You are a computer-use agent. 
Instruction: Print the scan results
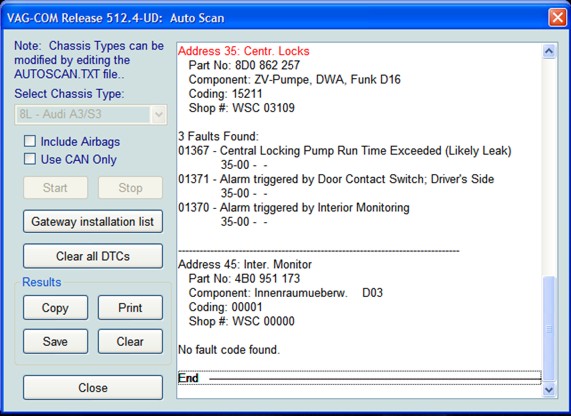[x=130, y=307]
